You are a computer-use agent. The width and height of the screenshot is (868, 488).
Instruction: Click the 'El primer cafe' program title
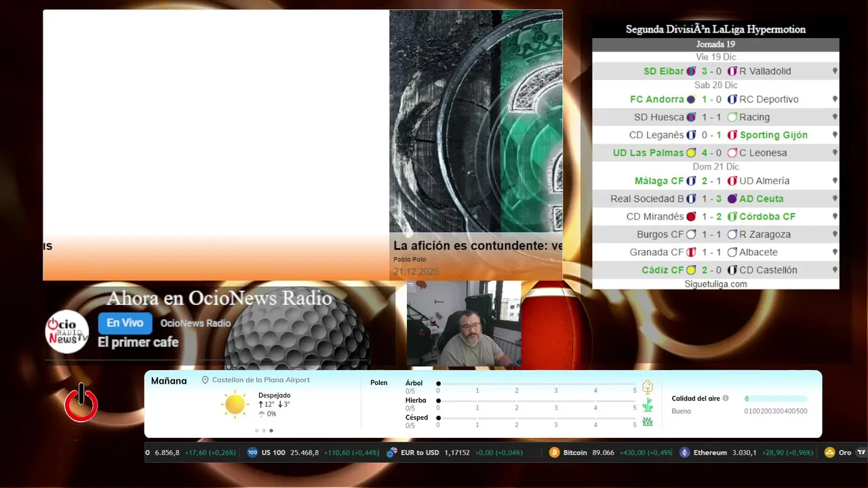[138, 342]
